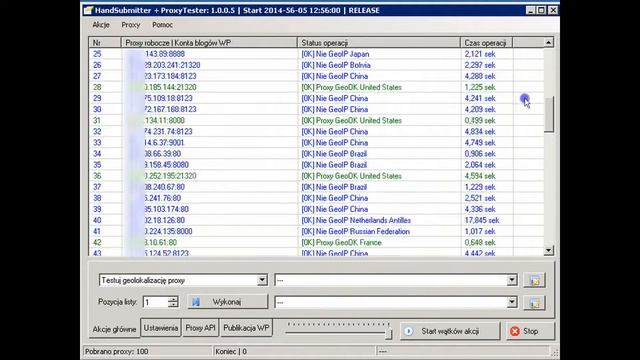Click the red Stop icon

pos(515,331)
